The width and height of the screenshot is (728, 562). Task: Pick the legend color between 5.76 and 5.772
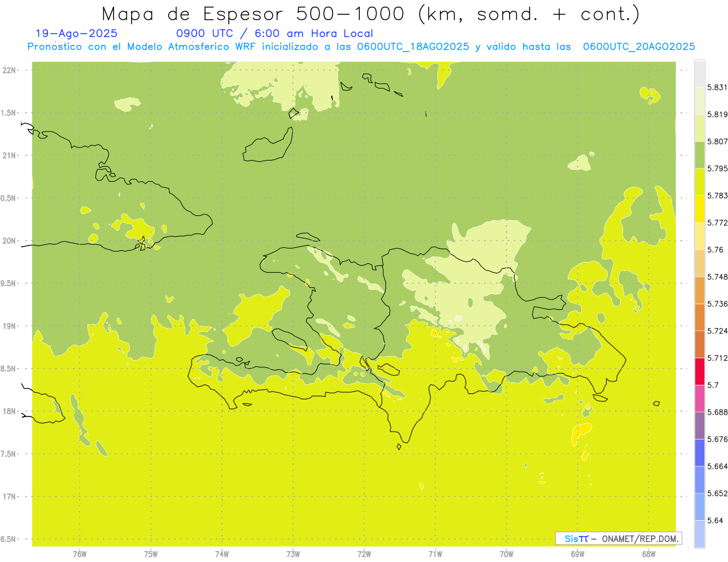pos(699,236)
